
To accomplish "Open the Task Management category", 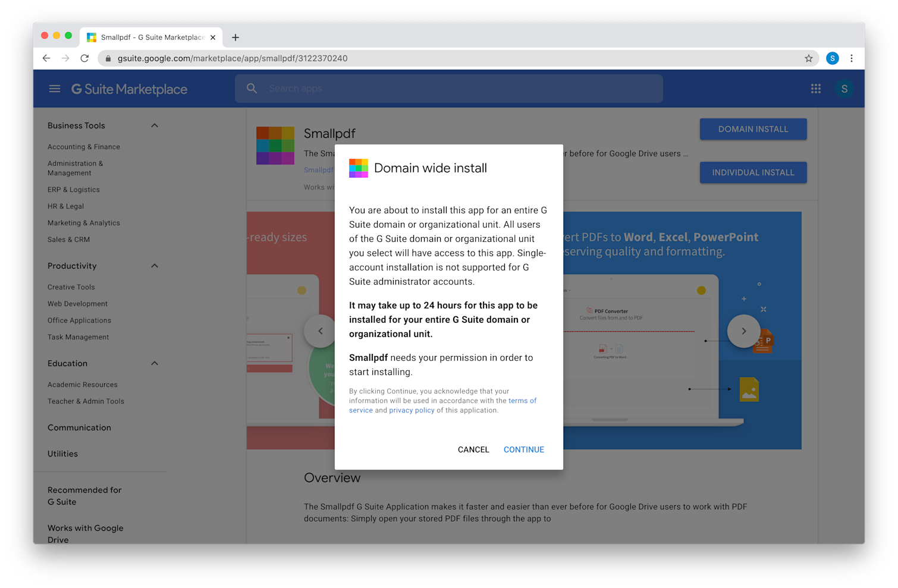I will [x=79, y=337].
